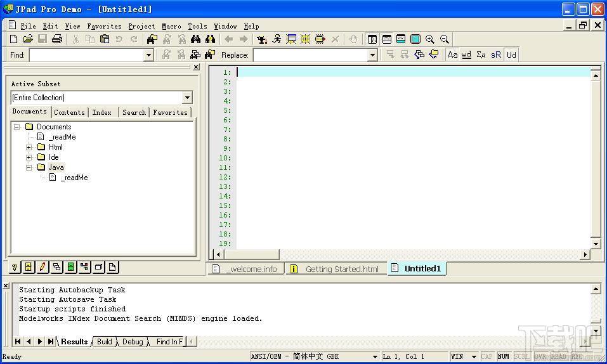This screenshot has height=364, width=607.
Task: Toggle the wd whole-word search option
Action: click(x=466, y=55)
